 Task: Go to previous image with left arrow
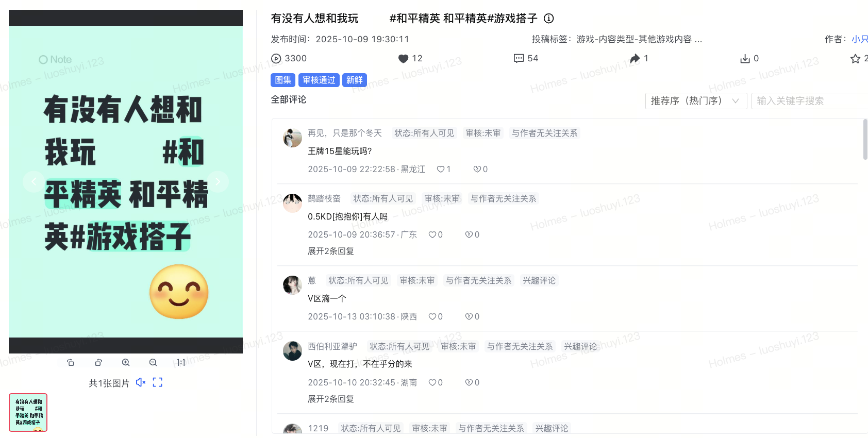coord(34,181)
